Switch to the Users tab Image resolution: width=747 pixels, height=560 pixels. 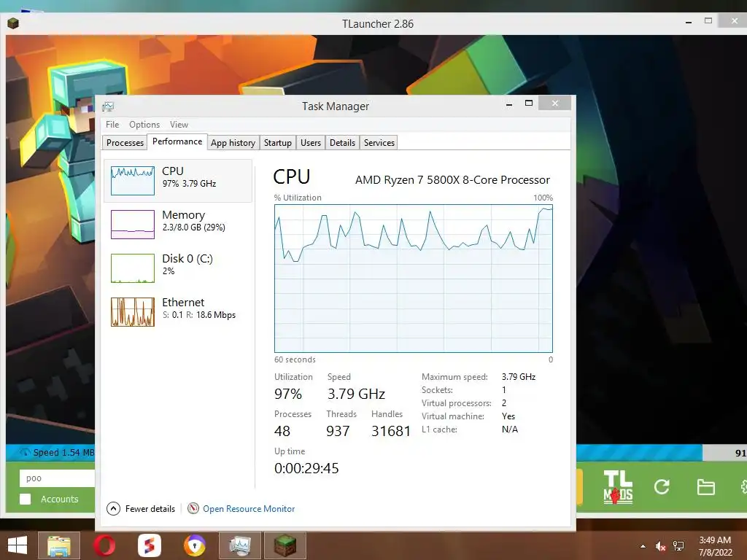[311, 143]
